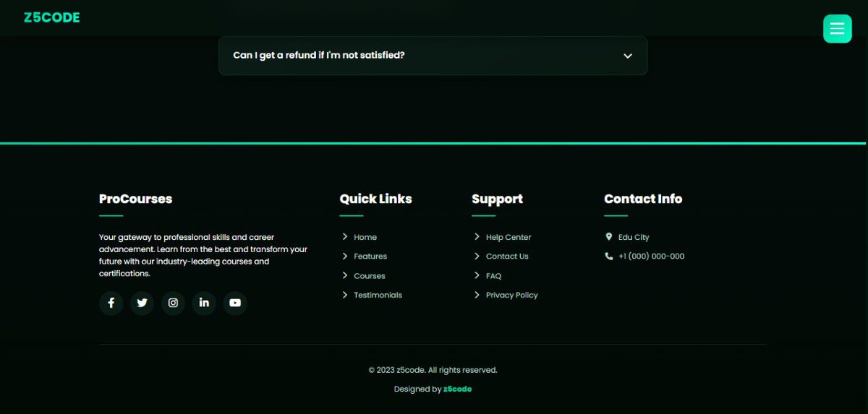Select the Edu City address text
The image size is (868, 414).
[x=634, y=237]
